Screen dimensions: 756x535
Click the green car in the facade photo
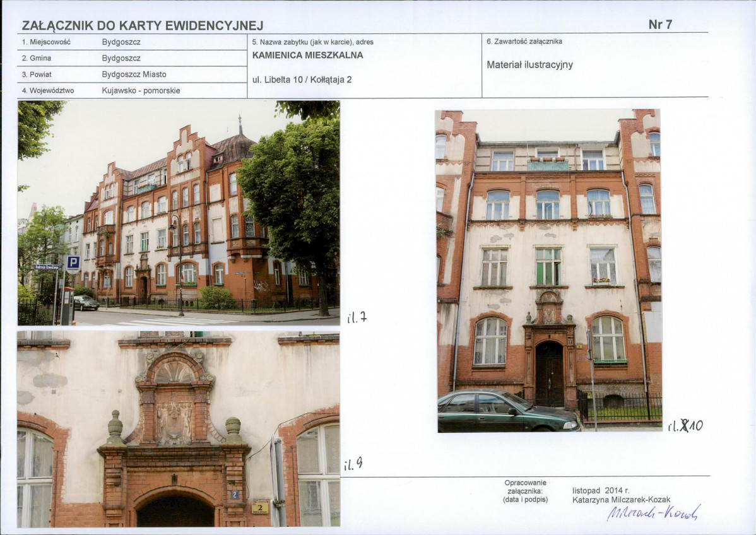508,411
